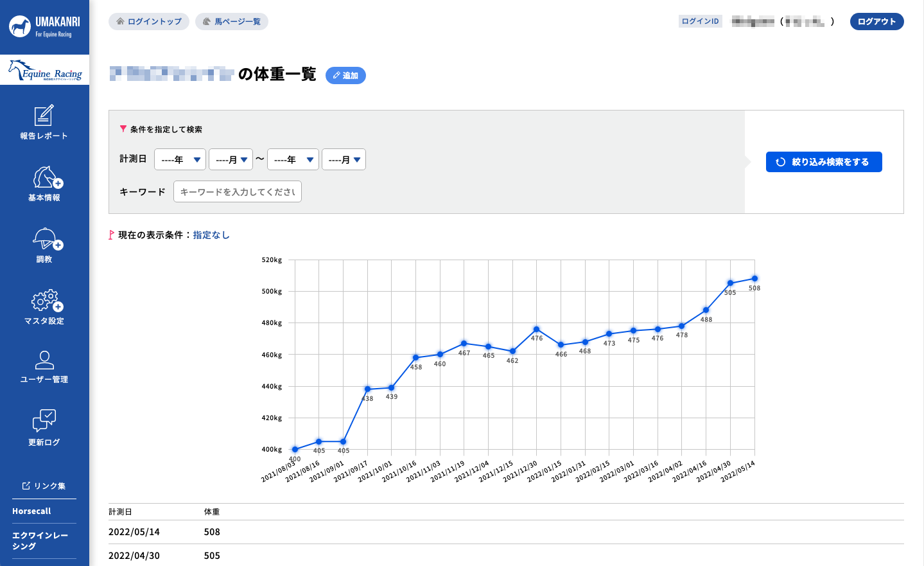Open the 報告レポート sidebar icon
This screenshot has width=924, height=566.
click(44, 116)
